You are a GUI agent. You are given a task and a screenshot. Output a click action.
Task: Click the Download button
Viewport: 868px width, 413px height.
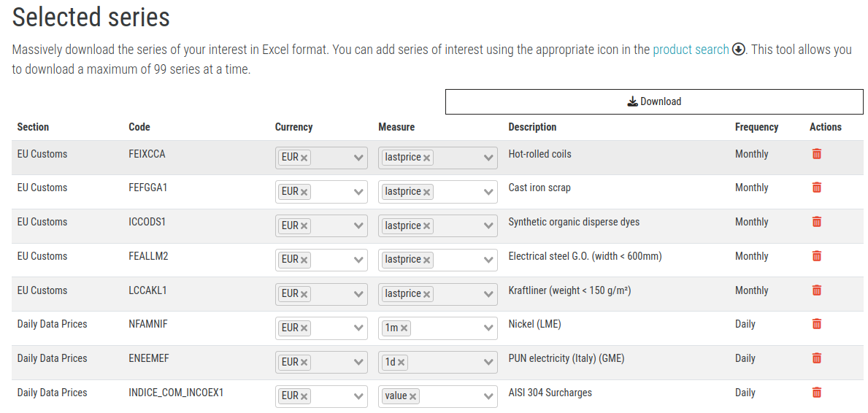point(654,101)
